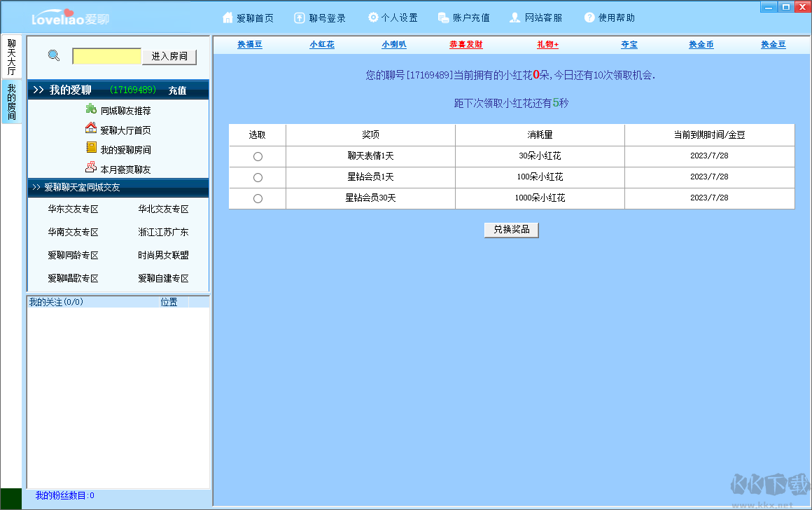Viewport: 812px width, 510px height.
Task: Click the magnifier search icon
Action: coord(54,56)
